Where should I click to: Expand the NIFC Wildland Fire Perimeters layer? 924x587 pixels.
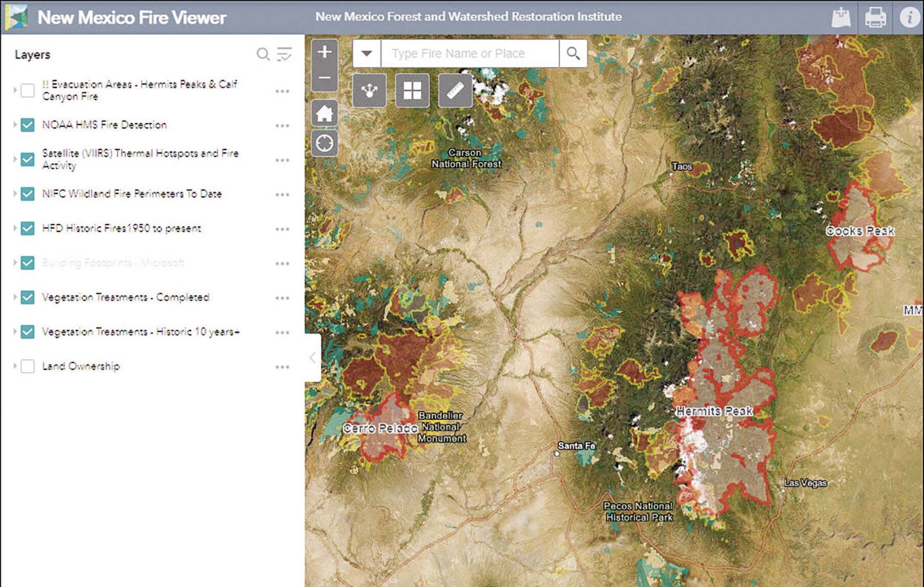point(14,194)
